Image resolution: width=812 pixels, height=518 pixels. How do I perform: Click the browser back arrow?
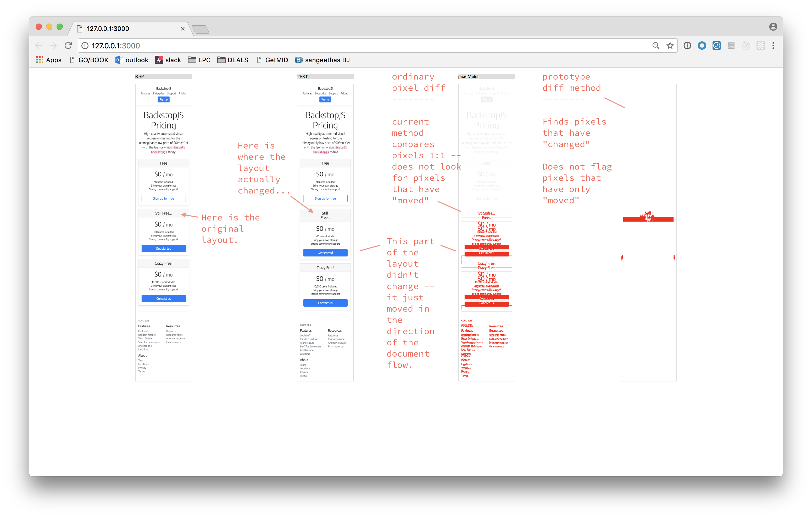39,46
